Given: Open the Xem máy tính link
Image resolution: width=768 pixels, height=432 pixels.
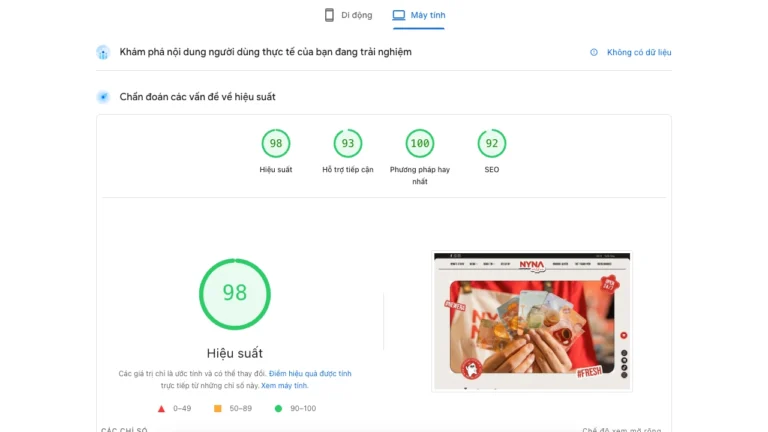Looking at the screenshot, I should click(x=284, y=385).
